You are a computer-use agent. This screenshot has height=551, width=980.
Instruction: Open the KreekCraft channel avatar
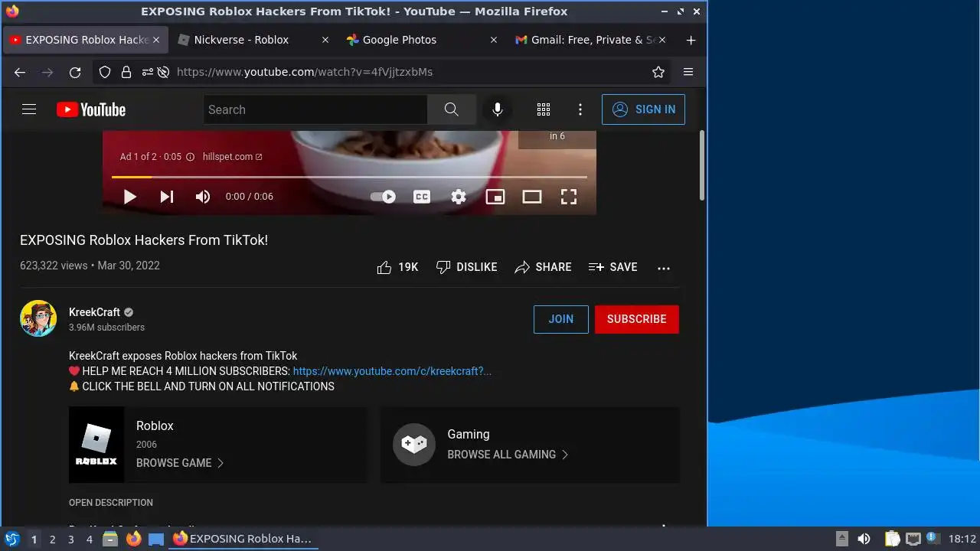point(38,318)
